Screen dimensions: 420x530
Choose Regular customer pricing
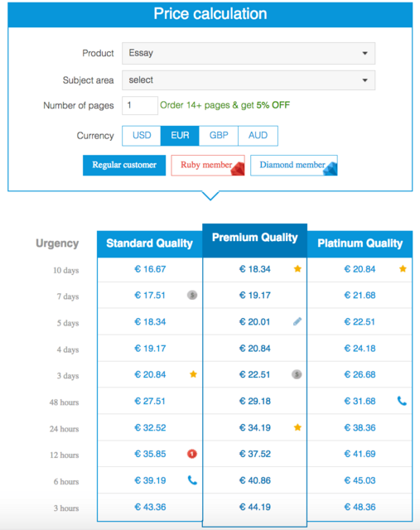124,166
